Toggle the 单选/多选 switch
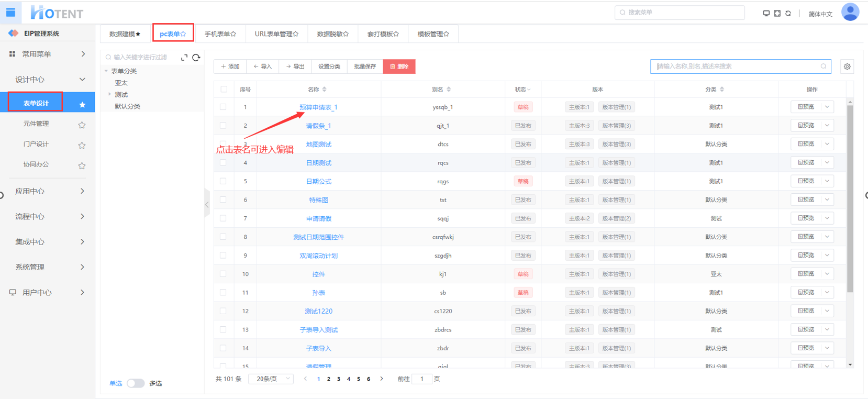Screen dimensions: 868x399 pos(136,383)
